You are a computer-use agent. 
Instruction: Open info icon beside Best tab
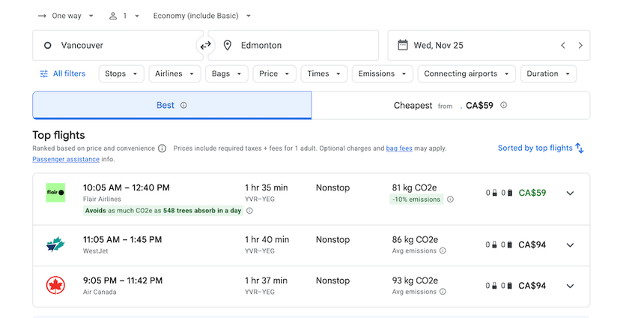point(183,105)
